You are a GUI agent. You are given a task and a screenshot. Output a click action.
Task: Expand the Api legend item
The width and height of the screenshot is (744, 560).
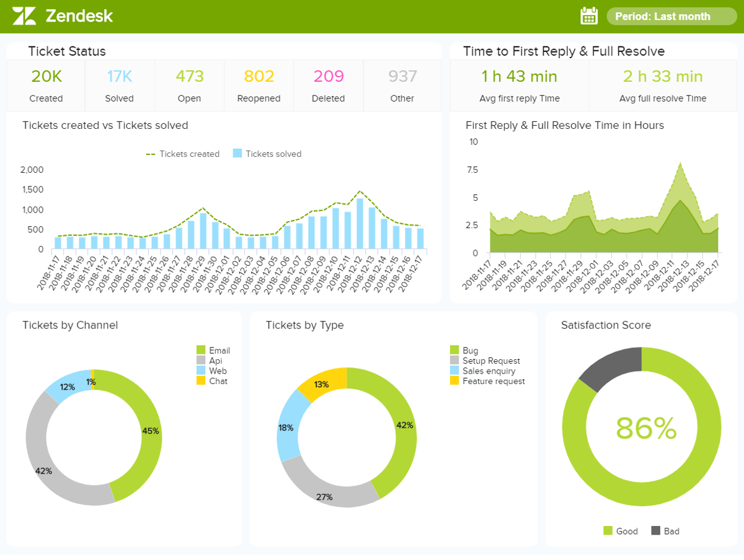tap(211, 361)
